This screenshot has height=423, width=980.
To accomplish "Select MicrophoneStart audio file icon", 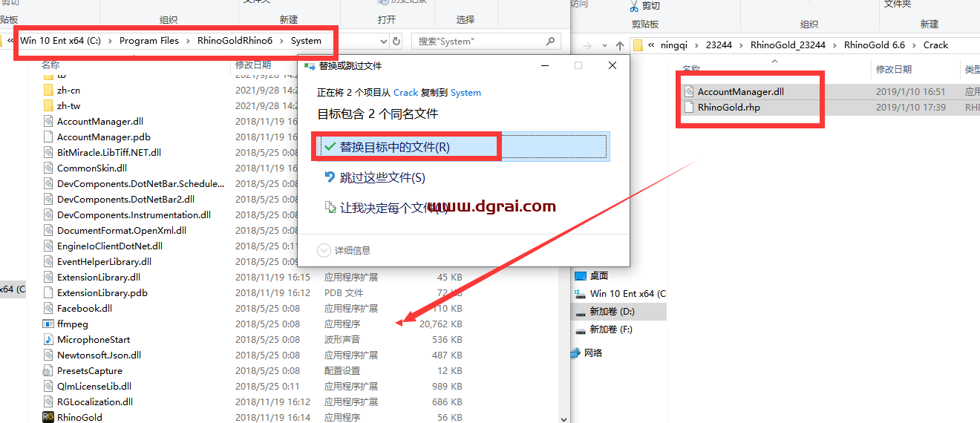I will click(48, 340).
